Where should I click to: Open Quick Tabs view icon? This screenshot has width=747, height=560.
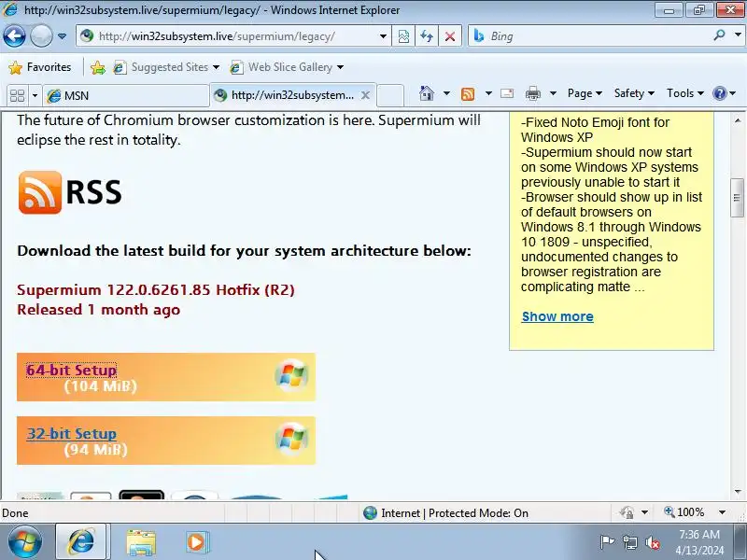(x=17, y=96)
